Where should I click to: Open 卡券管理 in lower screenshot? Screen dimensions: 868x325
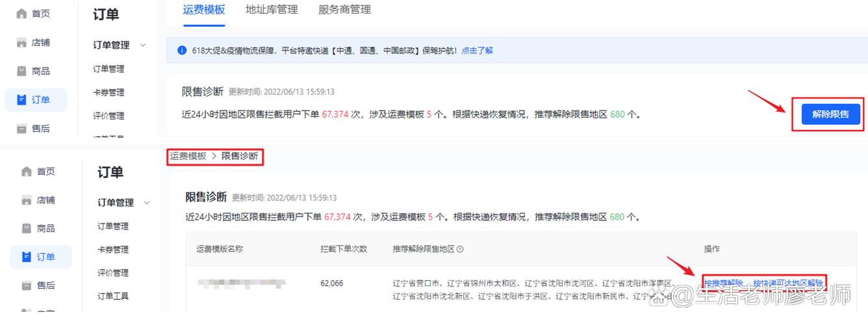click(x=113, y=250)
